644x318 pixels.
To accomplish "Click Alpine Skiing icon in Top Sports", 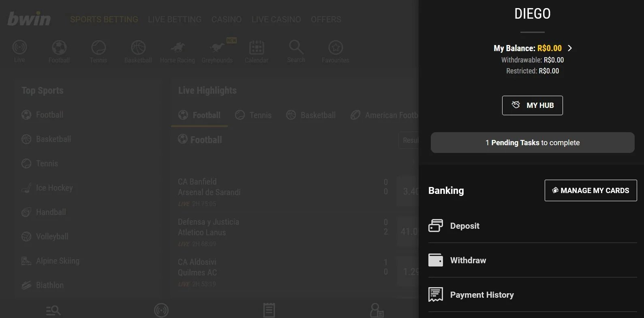I will coord(26,261).
